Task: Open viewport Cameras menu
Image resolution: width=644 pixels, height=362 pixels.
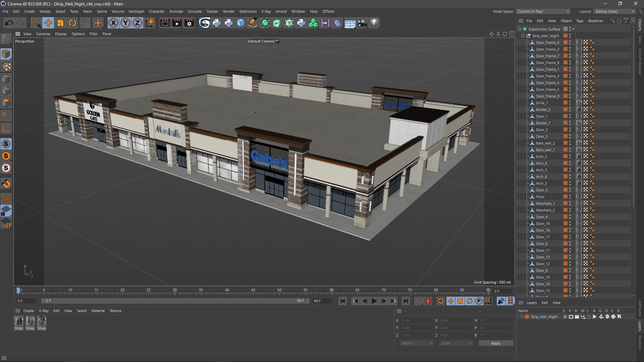Action: 43,34
